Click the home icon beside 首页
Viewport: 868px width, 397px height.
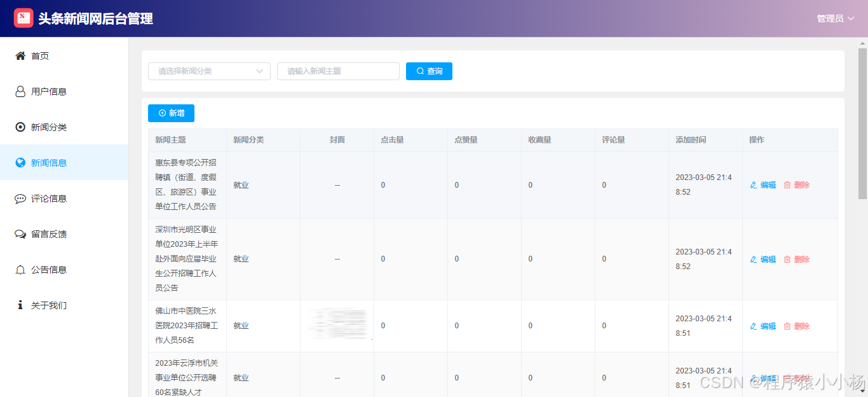click(20, 56)
